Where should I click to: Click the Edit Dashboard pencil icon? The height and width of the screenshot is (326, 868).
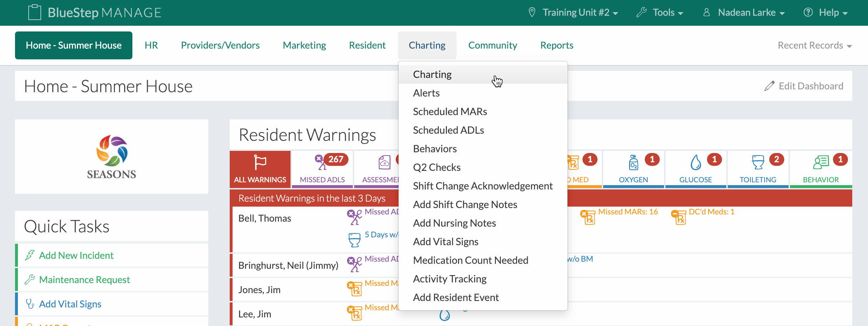[x=770, y=86]
